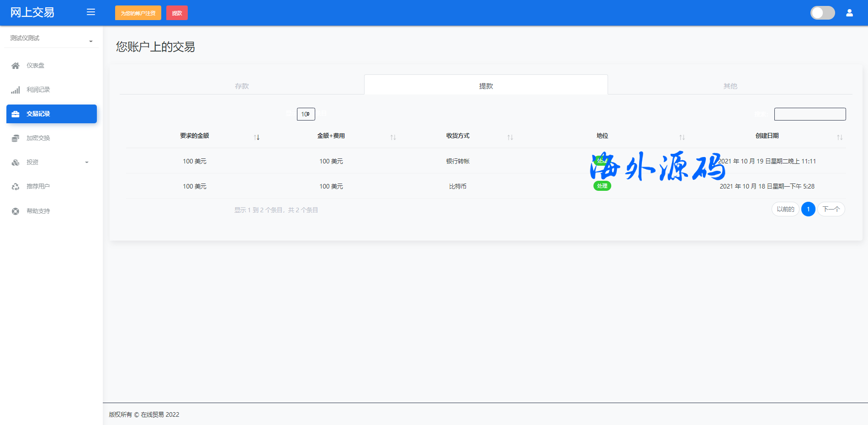Click the red 提款 button in header
The width and height of the screenshot is (868, 425).
click(177, 13)
